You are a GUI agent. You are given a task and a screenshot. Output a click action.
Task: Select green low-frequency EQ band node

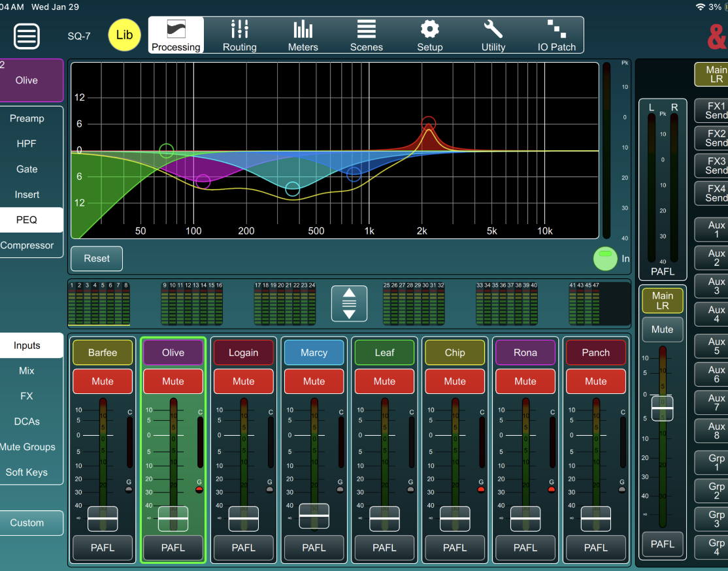point(166,150)
